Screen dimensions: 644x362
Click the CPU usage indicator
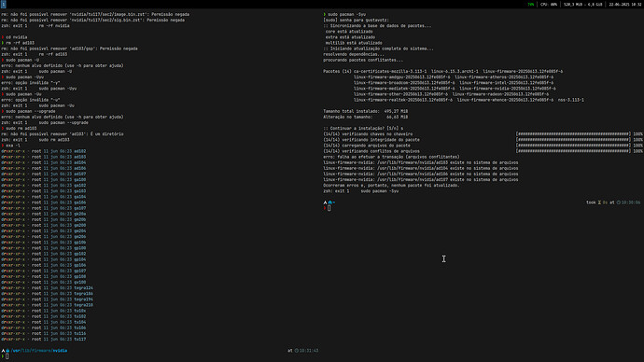(549, 5)
